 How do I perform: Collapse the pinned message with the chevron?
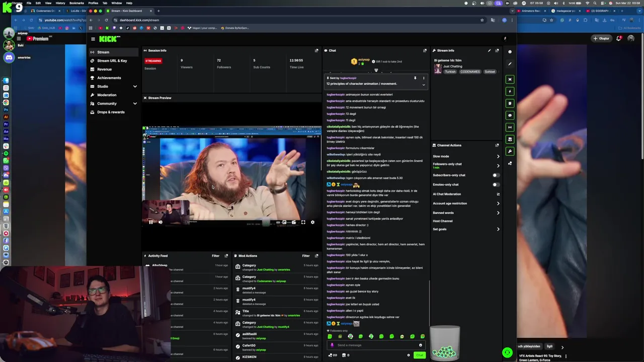point(424,84)
